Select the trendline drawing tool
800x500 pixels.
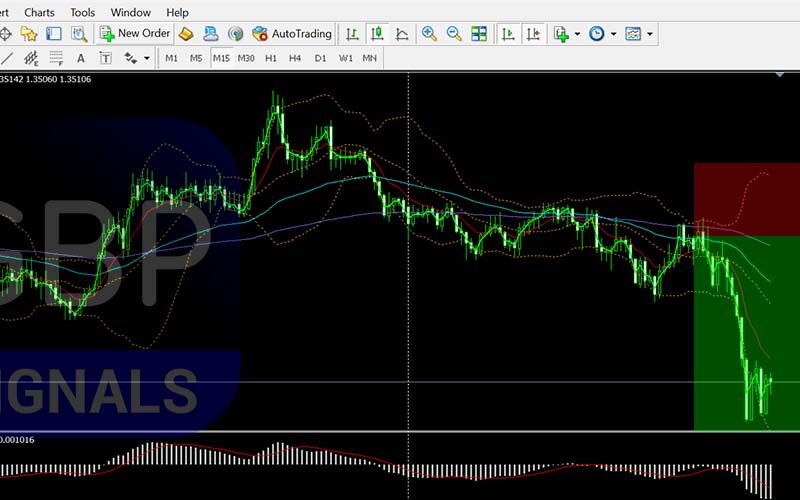(6, 58)
